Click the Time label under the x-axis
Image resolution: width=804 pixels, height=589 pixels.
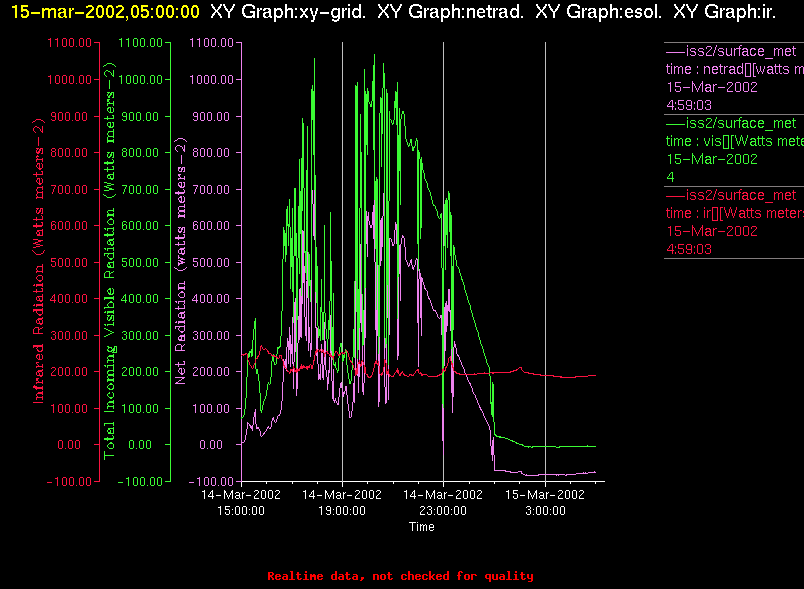click(421, 527)
